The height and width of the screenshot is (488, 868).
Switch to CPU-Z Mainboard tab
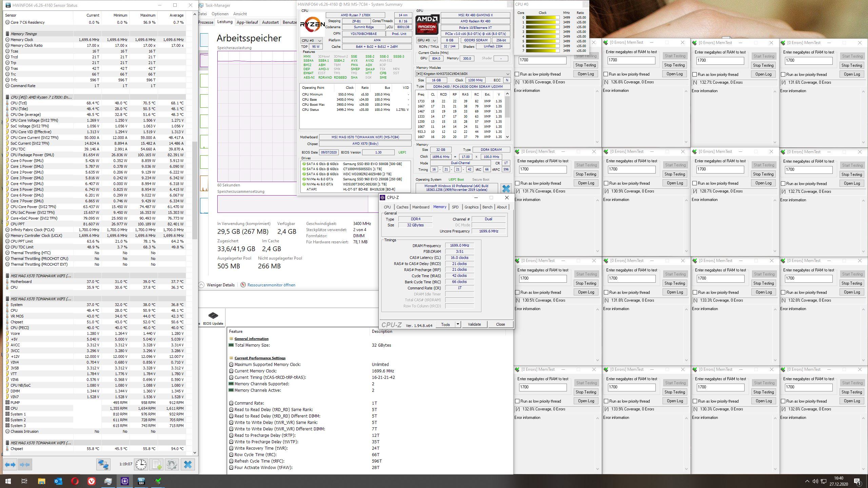point(420,207)
